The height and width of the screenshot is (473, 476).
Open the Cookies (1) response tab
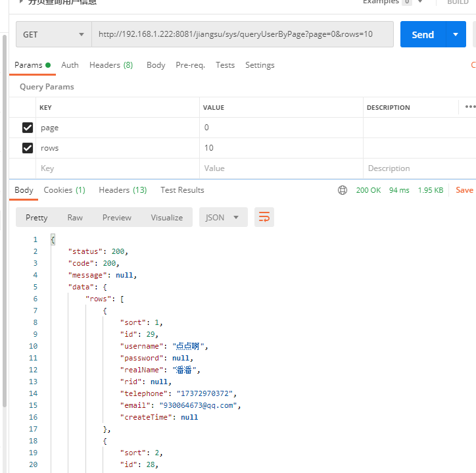pos(64,190)
